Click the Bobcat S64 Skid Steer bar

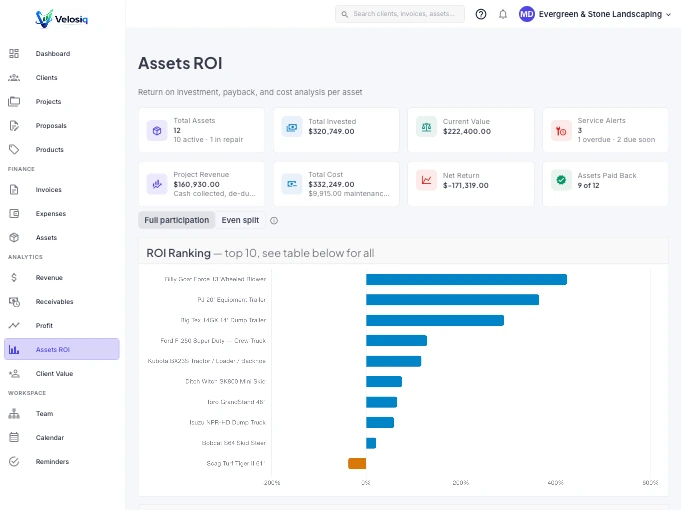pyautogui.click(x=371, y=443)
